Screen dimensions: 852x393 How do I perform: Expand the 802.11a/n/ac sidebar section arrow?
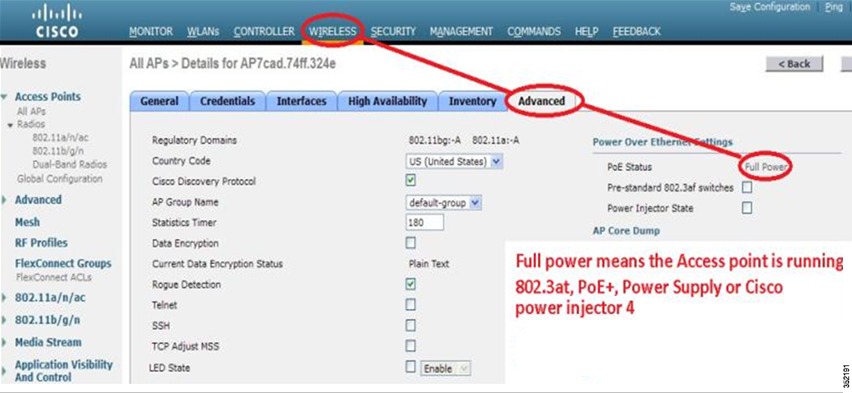4,298
